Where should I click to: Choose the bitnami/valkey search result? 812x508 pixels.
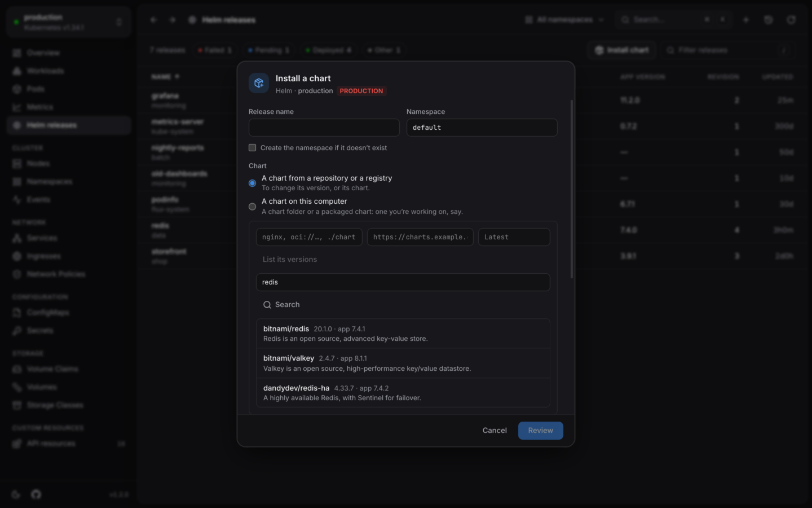403,363
